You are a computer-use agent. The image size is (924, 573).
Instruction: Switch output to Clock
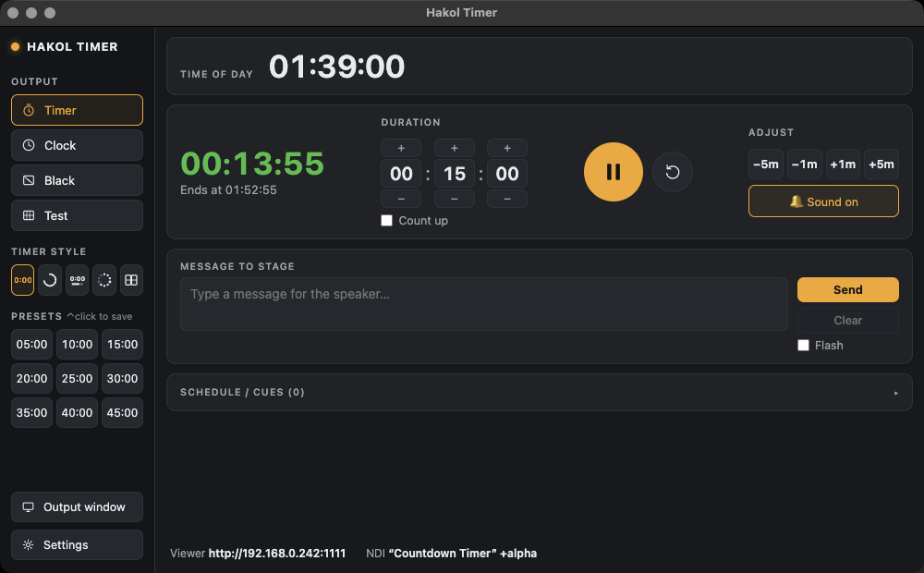pyautogui.click(x=78, y=145)
